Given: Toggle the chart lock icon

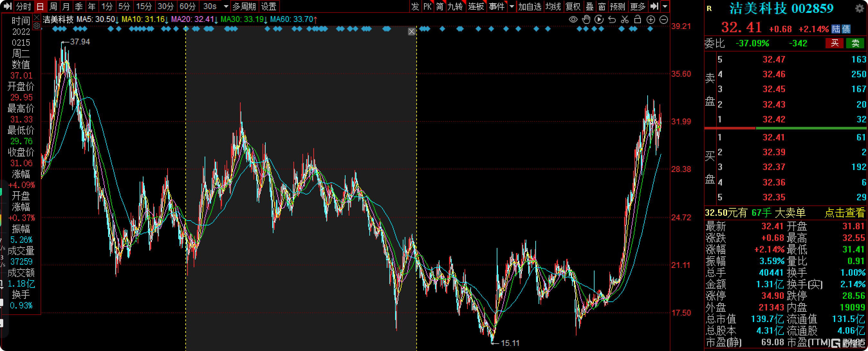Looking at the screenshot, I should pyautogui.click(x=638, y=20).
